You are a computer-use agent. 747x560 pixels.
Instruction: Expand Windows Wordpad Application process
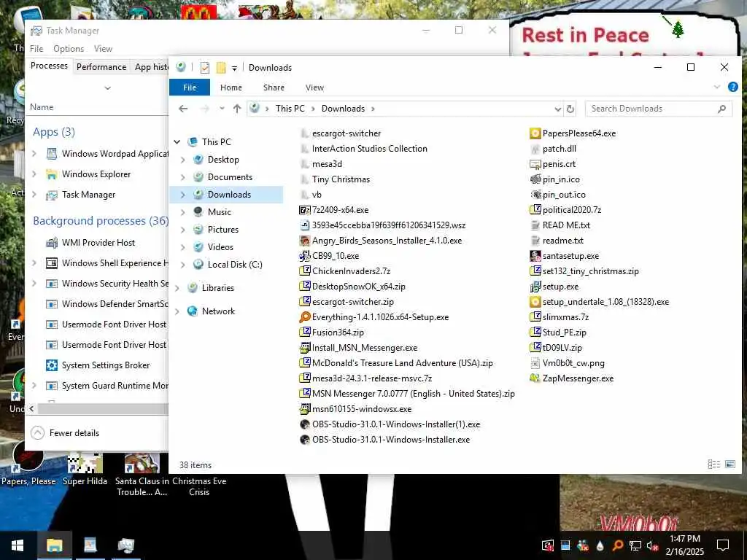click(34, 153)
